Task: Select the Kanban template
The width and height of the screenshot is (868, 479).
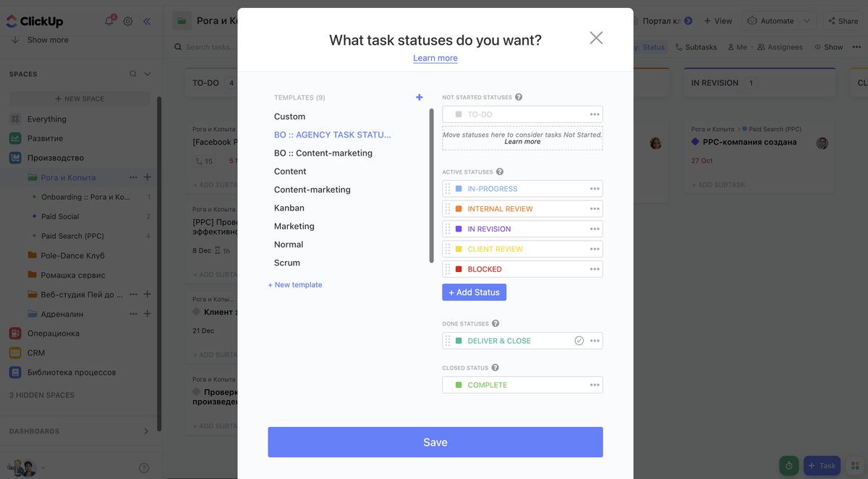Action: (289, 208)
